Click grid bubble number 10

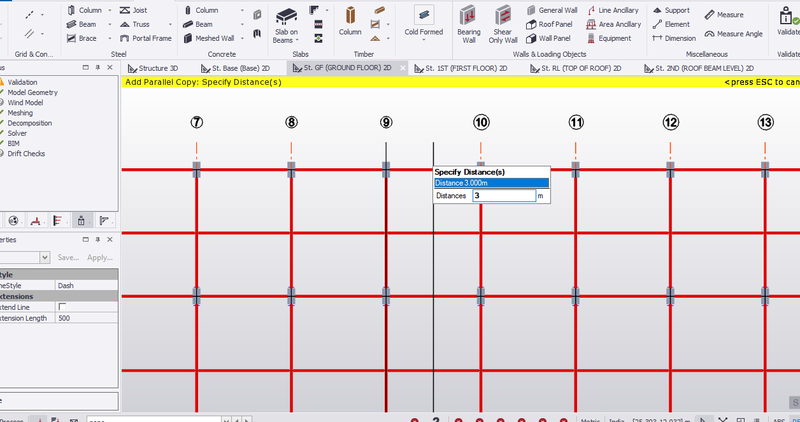[x=481, y=122]
